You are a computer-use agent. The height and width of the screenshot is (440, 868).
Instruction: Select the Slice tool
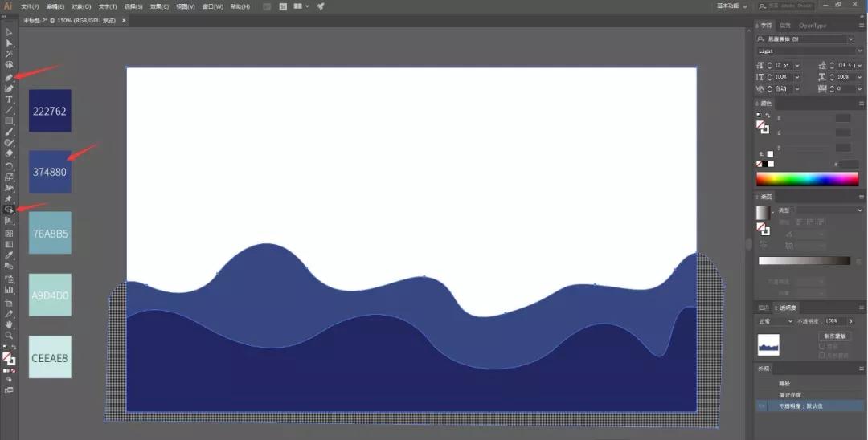tap(9, 314)
